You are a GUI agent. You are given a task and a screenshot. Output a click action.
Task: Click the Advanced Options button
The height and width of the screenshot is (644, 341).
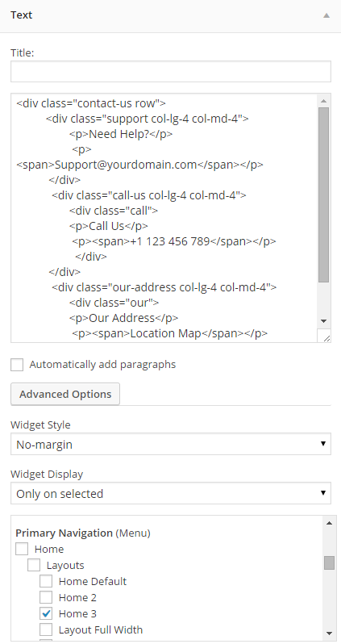tap(65, 395)
